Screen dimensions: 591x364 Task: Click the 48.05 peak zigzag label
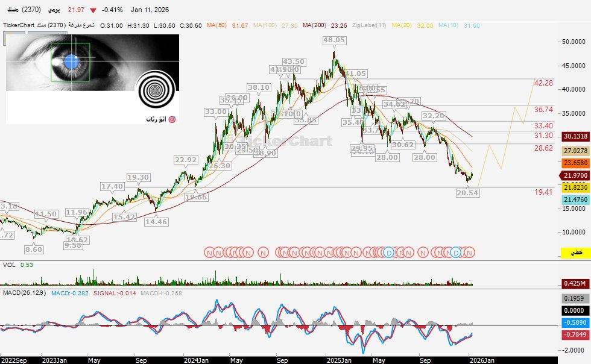(x=334, y=40)
